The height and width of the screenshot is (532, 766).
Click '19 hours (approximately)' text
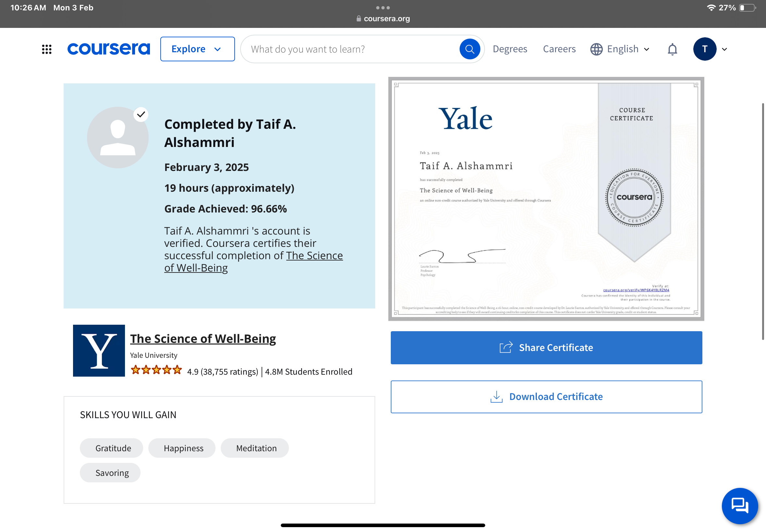pos(229,188)
